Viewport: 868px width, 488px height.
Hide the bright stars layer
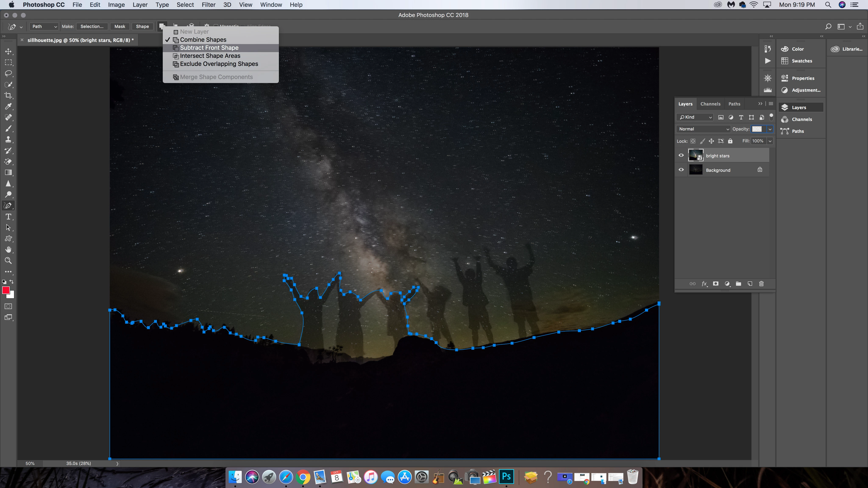point(681,155)
